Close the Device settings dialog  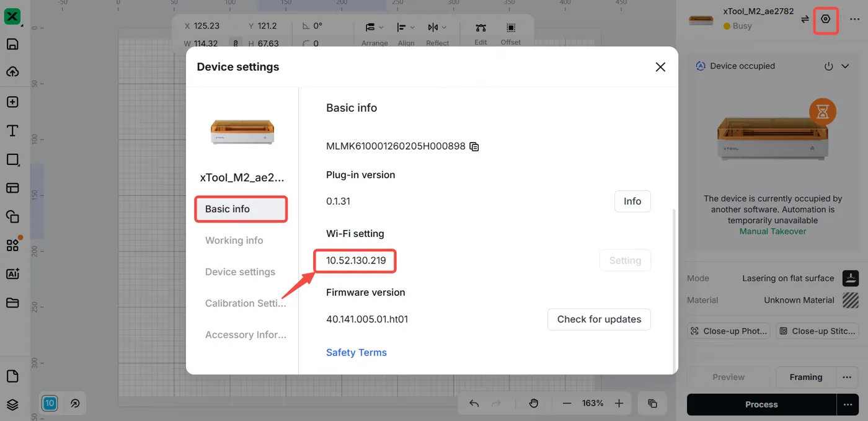[x=660, y=67]
